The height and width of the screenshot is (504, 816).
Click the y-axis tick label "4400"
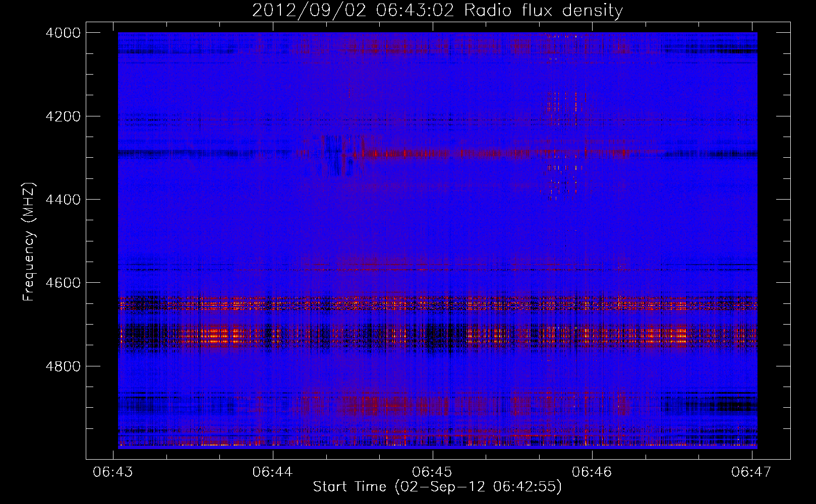tap(63, 200)
